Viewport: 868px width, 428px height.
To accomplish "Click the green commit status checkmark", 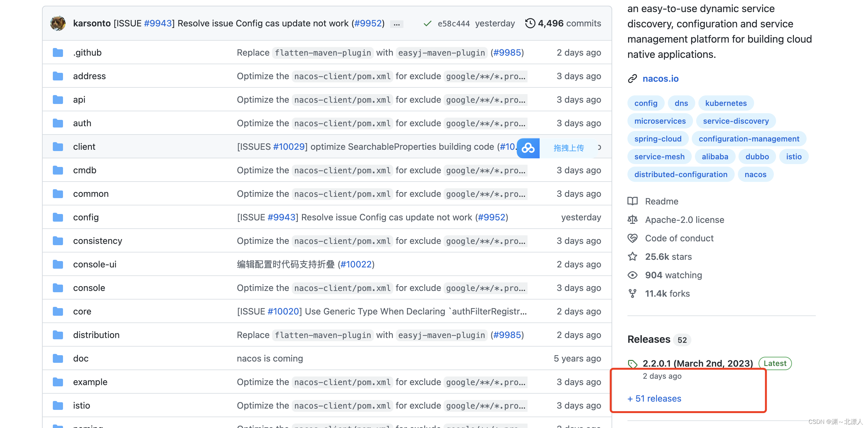I will click(427, 23).
